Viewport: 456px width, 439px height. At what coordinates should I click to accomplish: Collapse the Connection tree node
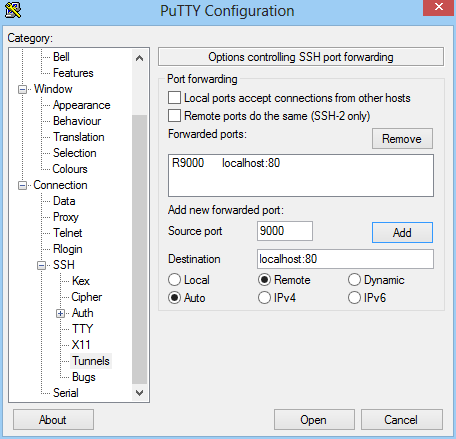pos(22,185)
